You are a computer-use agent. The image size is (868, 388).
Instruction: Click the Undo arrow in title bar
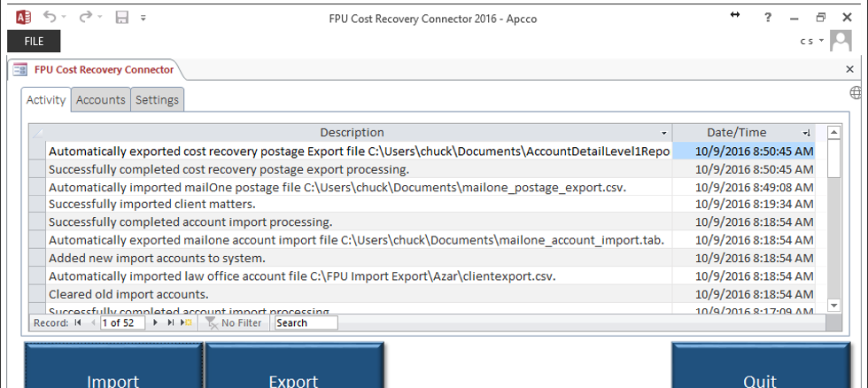point(50,17)
